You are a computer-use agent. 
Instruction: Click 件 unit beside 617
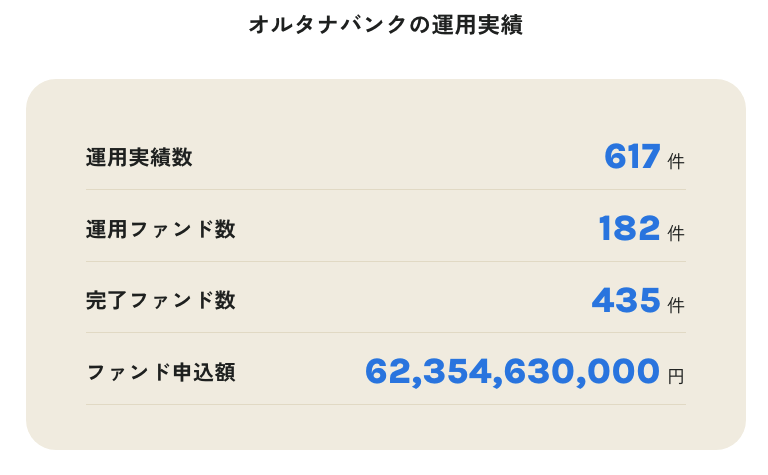[x=676, y=161]
